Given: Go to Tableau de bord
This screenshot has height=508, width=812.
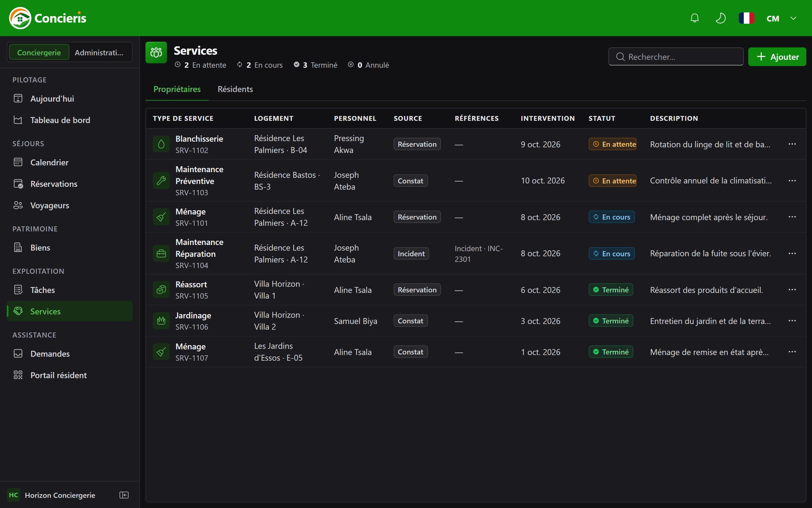Looking at the screenshot, I should tap(70, 120).
